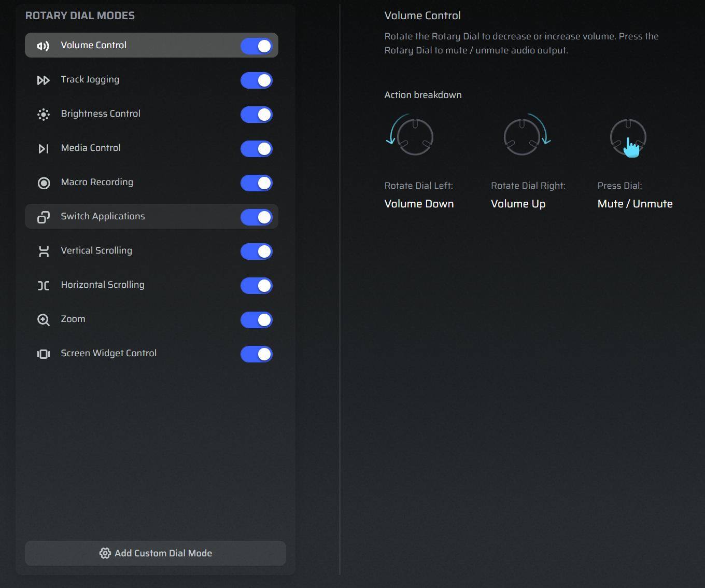
Task: Click the Vertical Scrolling icon
Action: pyautogui.click(x=44, y=251)
